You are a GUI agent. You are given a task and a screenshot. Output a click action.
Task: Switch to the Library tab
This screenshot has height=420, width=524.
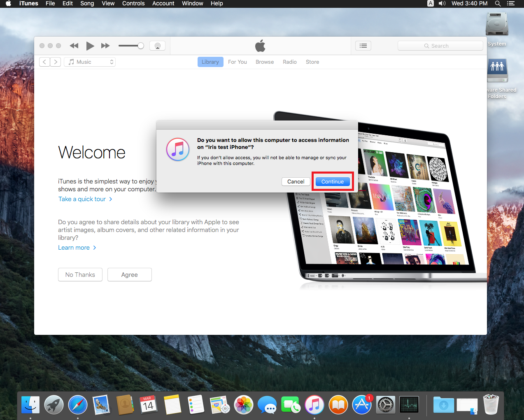pos(210,62)
